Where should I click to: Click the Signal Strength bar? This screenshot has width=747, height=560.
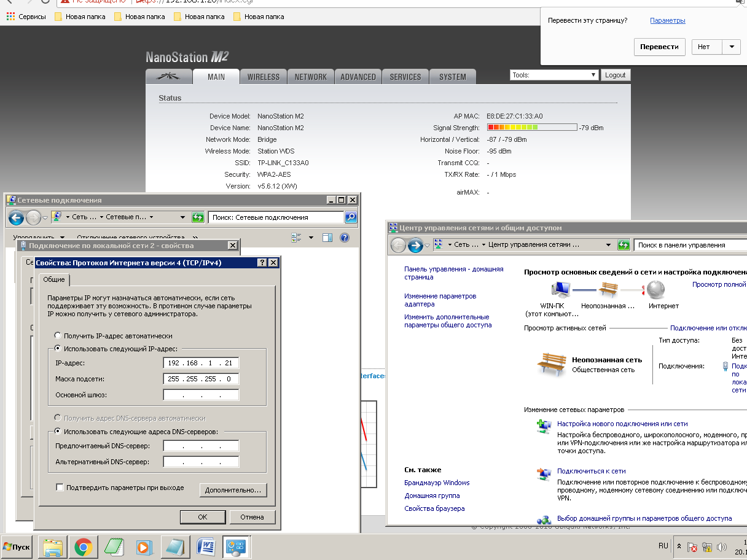(532, 128)
